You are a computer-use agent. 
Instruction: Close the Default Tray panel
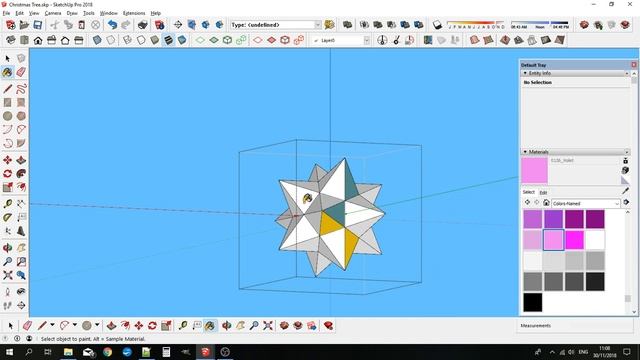(634, 65)
